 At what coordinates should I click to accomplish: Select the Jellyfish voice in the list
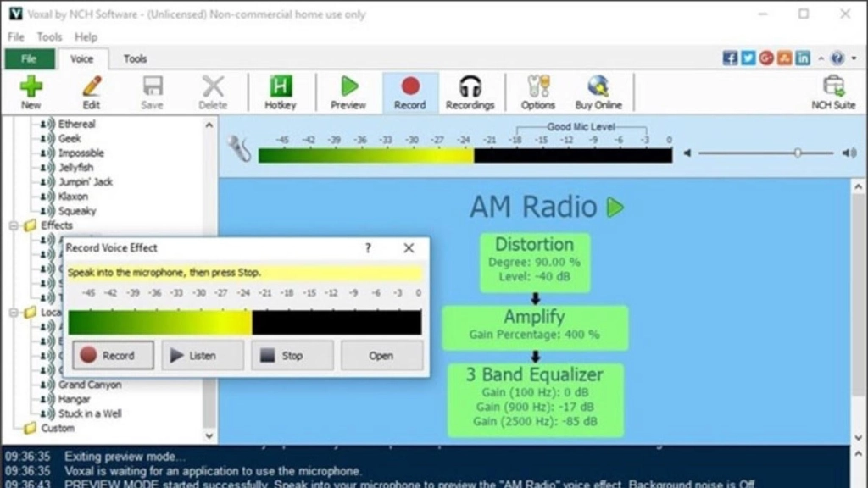tap(75, 168)
